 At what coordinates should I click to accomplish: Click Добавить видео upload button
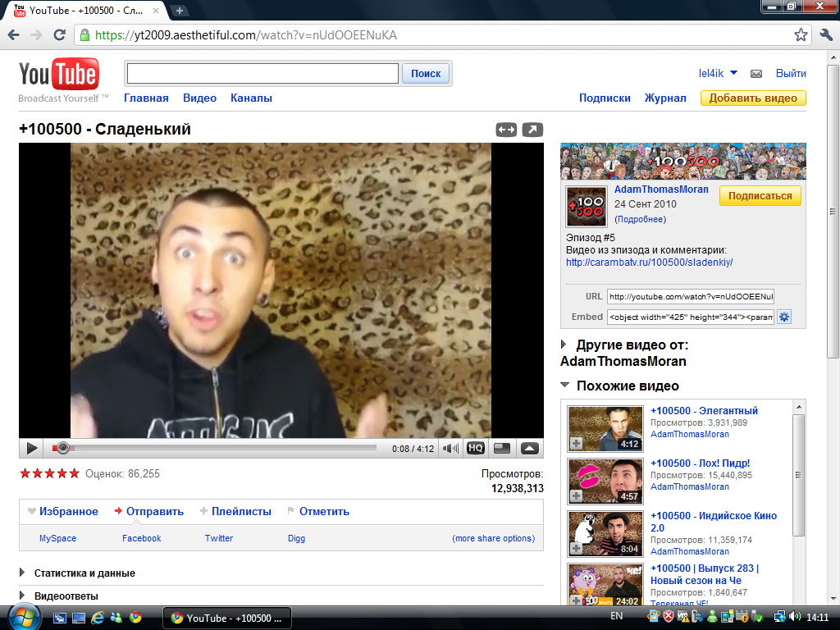point(753,98)
